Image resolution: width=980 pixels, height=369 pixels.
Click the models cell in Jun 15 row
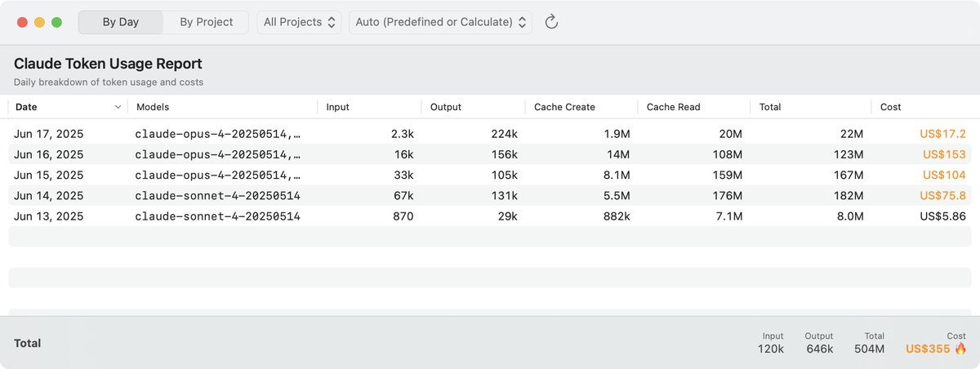[x=217, y=175]
